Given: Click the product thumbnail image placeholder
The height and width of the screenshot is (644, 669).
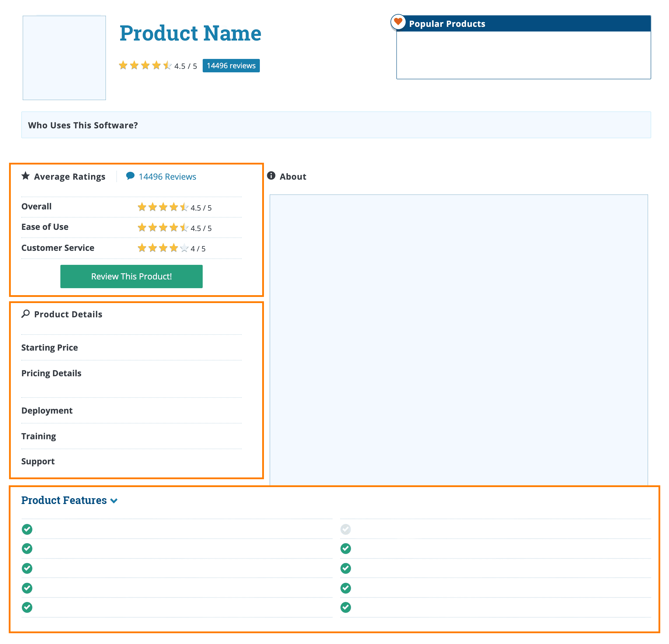Looking at the screenshot, I should tap(64, 57).
